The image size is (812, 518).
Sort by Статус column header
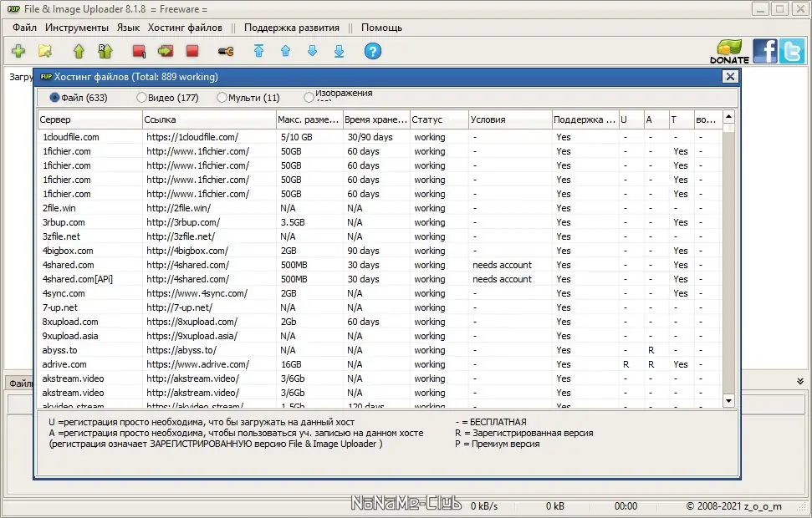pos(439,119)
